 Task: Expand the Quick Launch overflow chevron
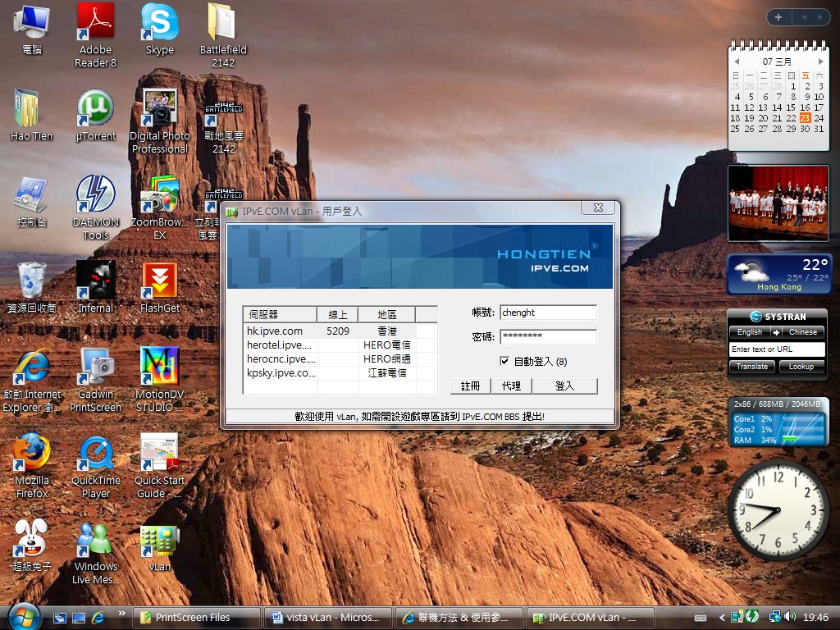coord(122,614)
